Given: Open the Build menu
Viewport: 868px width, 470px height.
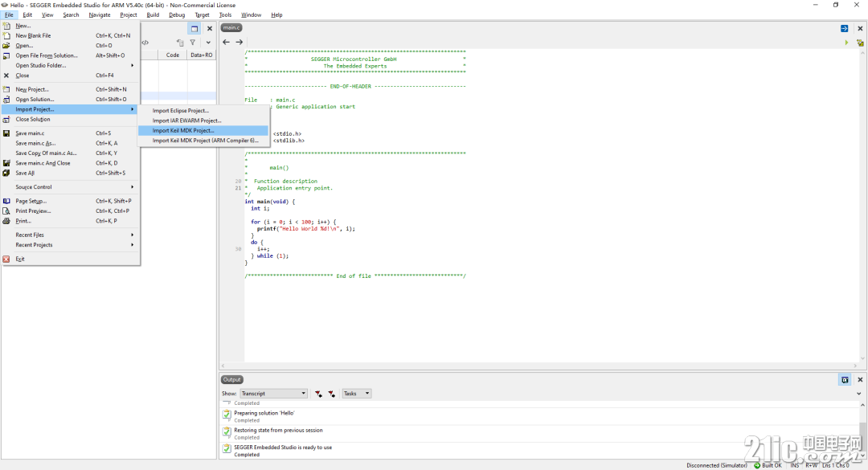Looking at the screenshot, I should [x=153, y=15].
